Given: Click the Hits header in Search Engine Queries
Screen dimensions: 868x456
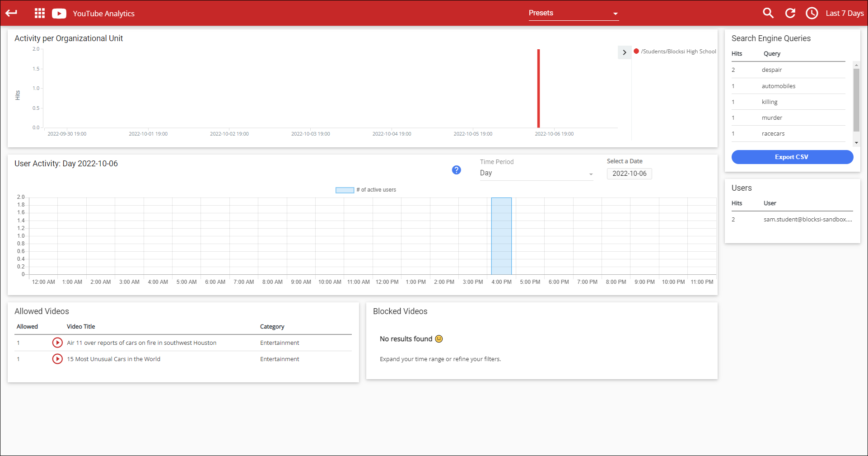Looking at the screenshot, I should (737, 53).
